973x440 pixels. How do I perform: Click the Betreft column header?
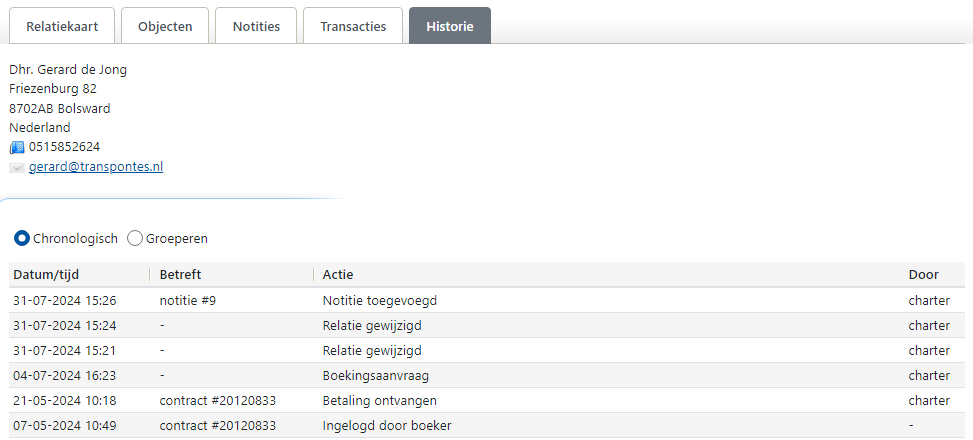181,275
